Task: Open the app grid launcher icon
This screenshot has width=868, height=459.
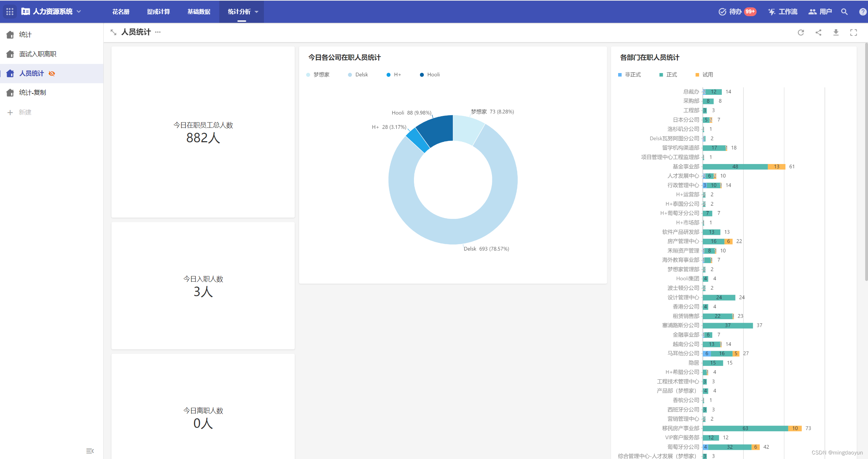Action: click(10, 12)
